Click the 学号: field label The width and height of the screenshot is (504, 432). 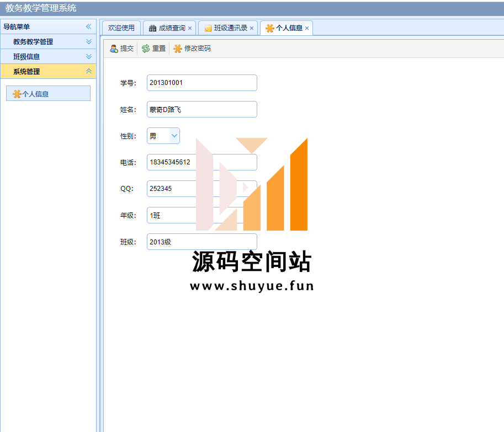pyautogui.click(x=128, y=83)
